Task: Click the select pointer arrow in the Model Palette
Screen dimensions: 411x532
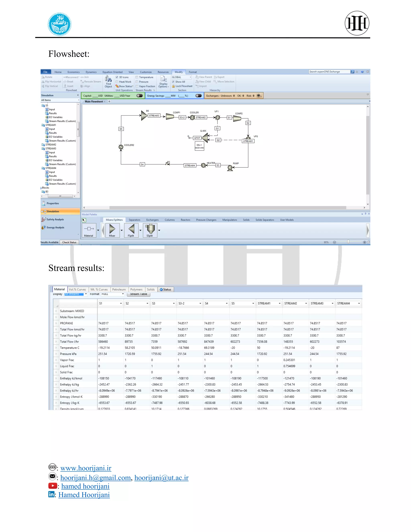Action: [x=84, y=220]
